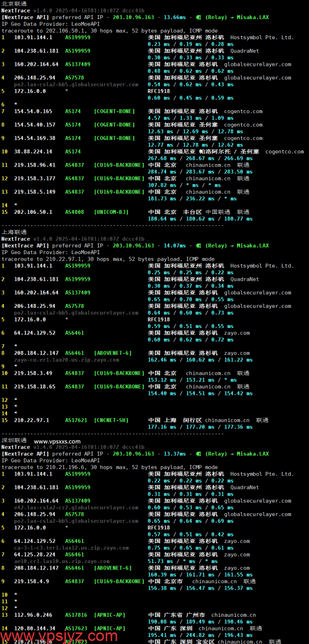
Task: Click hop IP "154.54.169.38"
Action: click(35, 138)
